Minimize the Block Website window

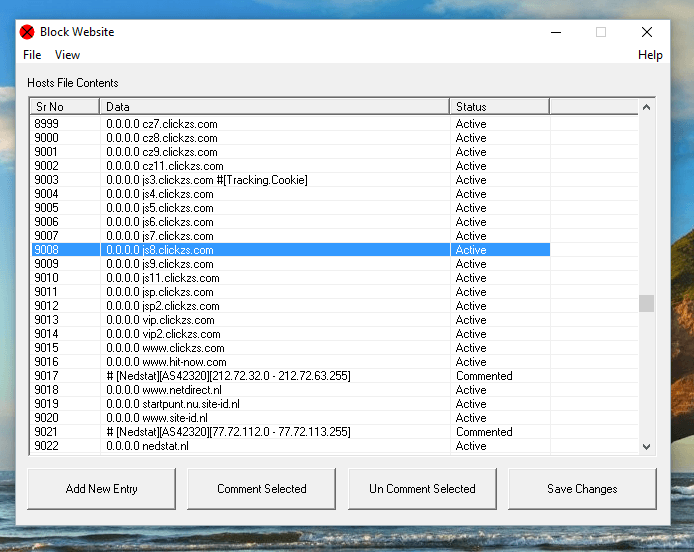[x=556, y=32]
